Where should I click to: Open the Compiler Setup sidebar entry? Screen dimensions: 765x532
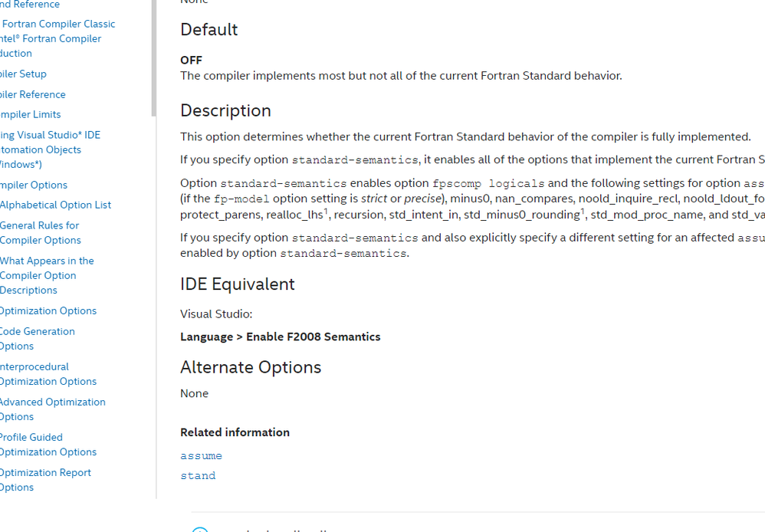[x=23, y=74]
